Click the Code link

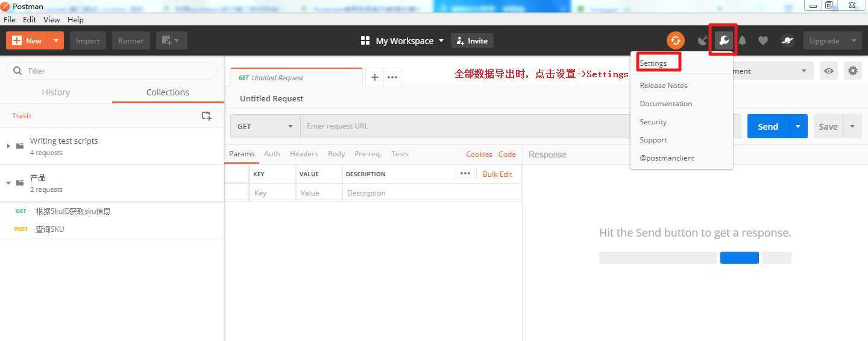point(507,154)
